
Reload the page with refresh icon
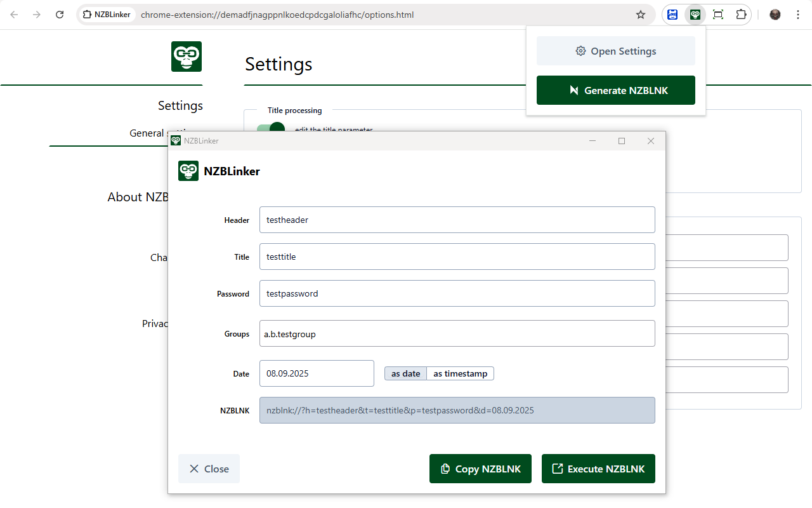click(x=60, y=15)
